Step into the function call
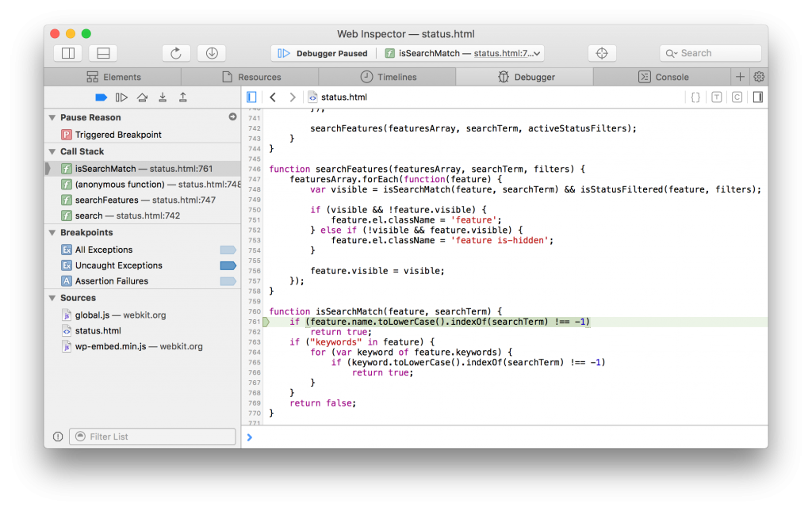The image size is (812, 511). point(163,97)
